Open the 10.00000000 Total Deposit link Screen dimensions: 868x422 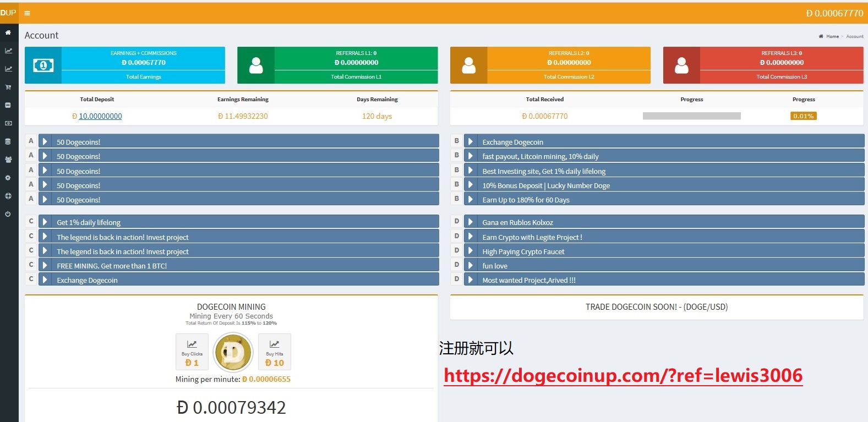[x=100, y=116]
